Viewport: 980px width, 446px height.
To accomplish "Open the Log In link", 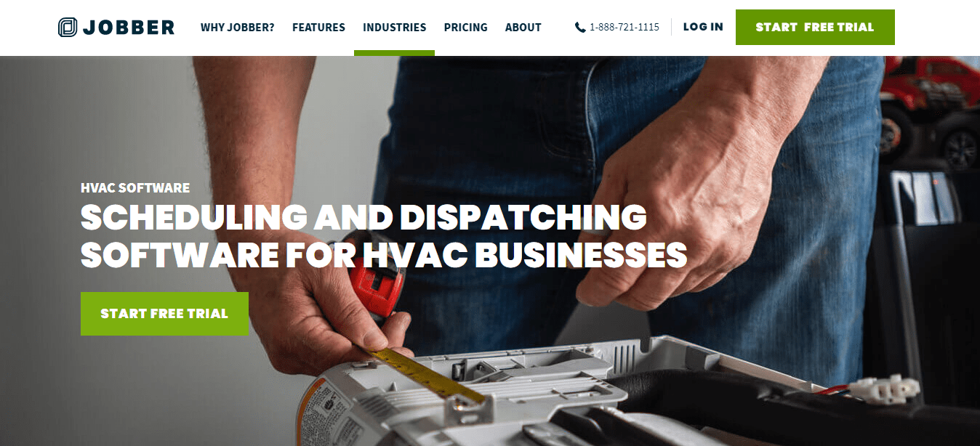I will (703, 27).
